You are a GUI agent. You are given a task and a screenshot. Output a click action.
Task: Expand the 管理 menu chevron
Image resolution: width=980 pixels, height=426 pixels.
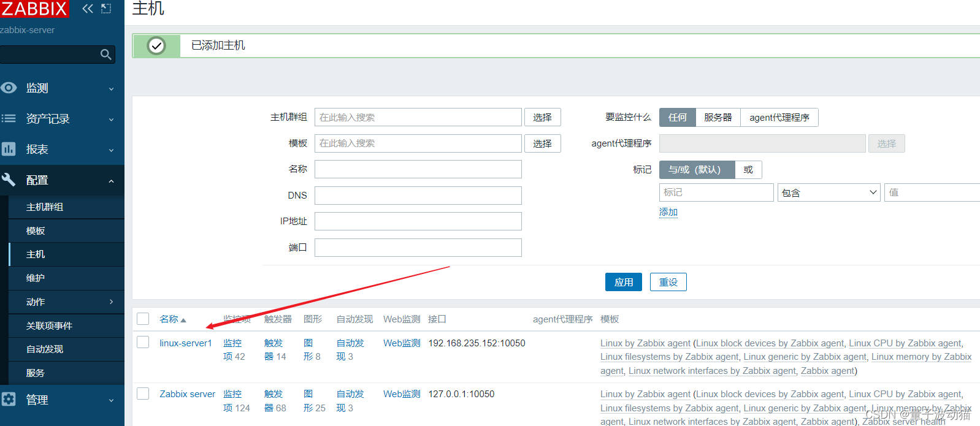(x=111, y=400)
